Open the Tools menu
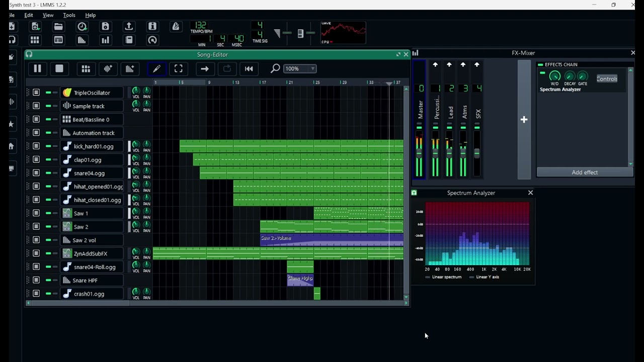The height and width of the screenshot is (362, 644). click(x=69, y=15)
